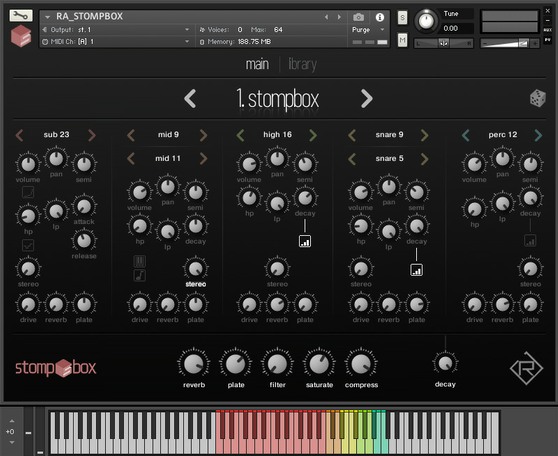
Task: Octave shift down arrow by keyboard
Action: click(12, 442)
